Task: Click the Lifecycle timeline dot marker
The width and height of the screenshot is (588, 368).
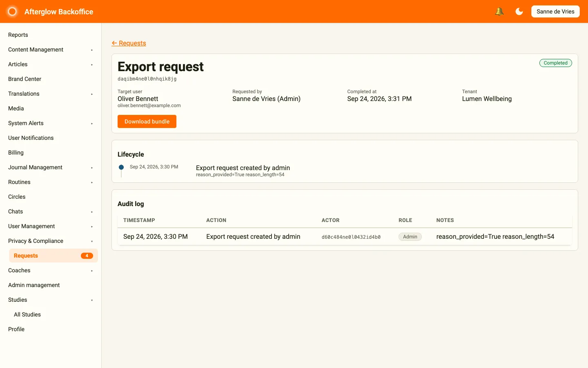Action: pos(121,167)
